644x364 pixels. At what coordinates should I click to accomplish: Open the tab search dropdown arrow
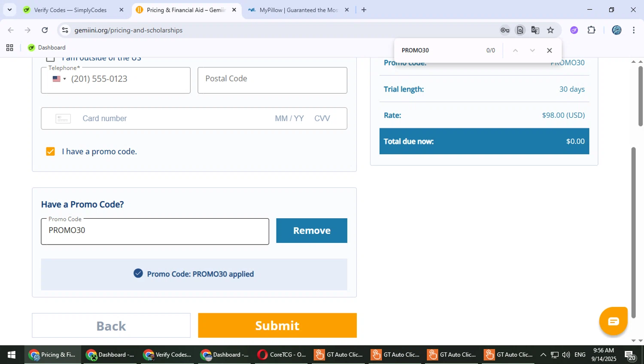[x=9, y=9]
